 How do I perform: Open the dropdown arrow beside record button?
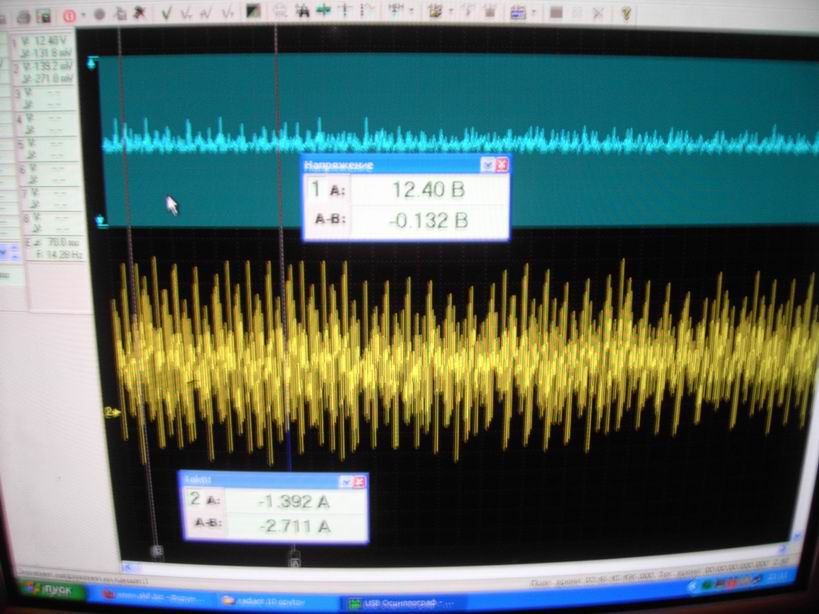click(x=84, y=16)
